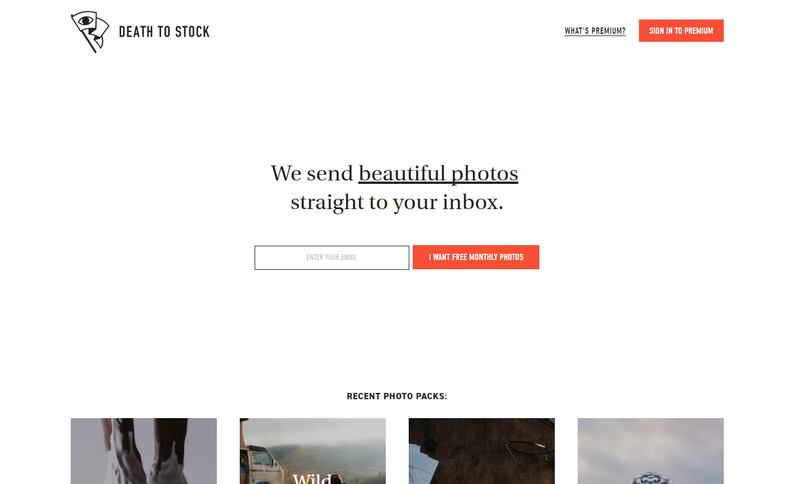Click the vintage van in Wild thumbnail
Viewport: 800px width, 484px height.
[x=259, y=464]
